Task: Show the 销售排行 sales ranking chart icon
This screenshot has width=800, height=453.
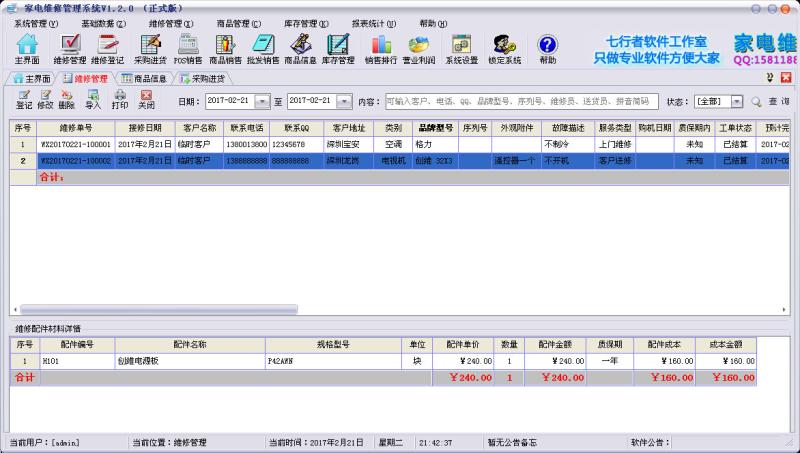Action: [381, 49]
